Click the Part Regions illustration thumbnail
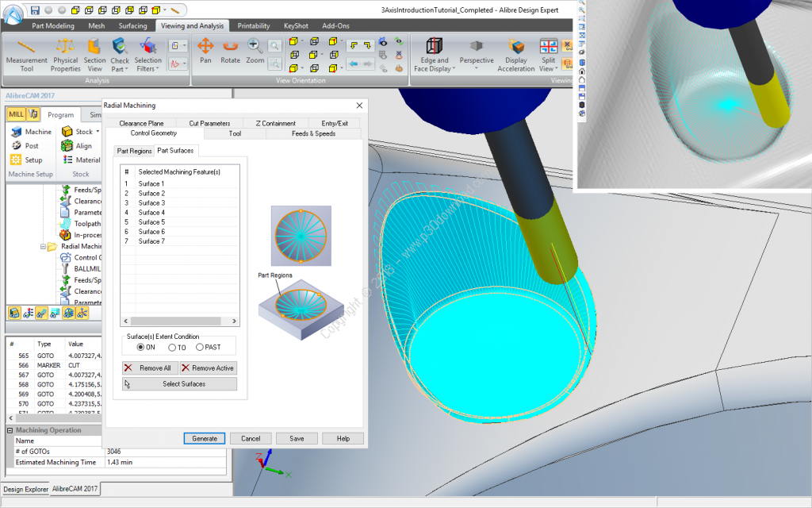Image resolution: width=812 pixels, height=508 pixels. (x=301, y=310)
